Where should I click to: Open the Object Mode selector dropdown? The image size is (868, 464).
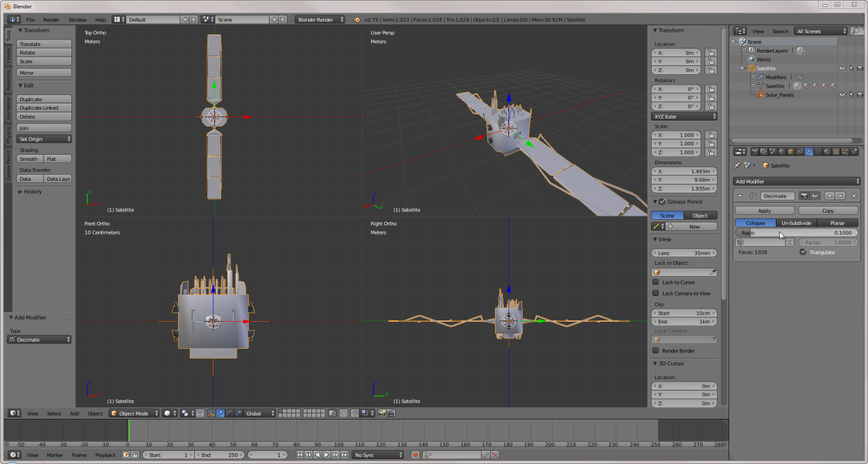click(134, 413)
